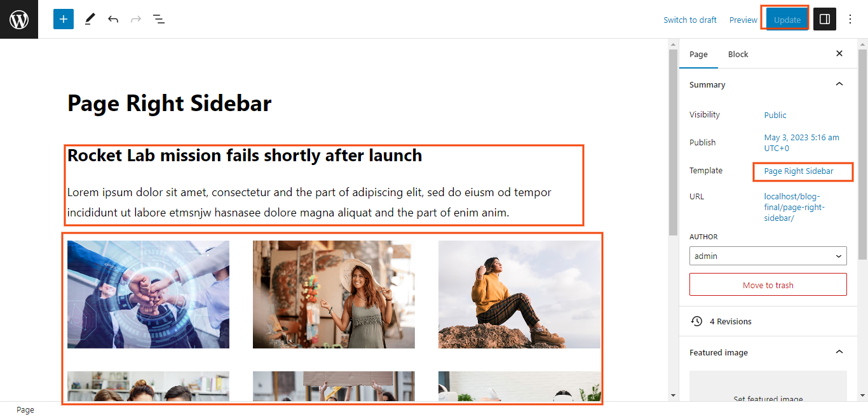
Task: Click the Update button
Action: click(787, 20)
